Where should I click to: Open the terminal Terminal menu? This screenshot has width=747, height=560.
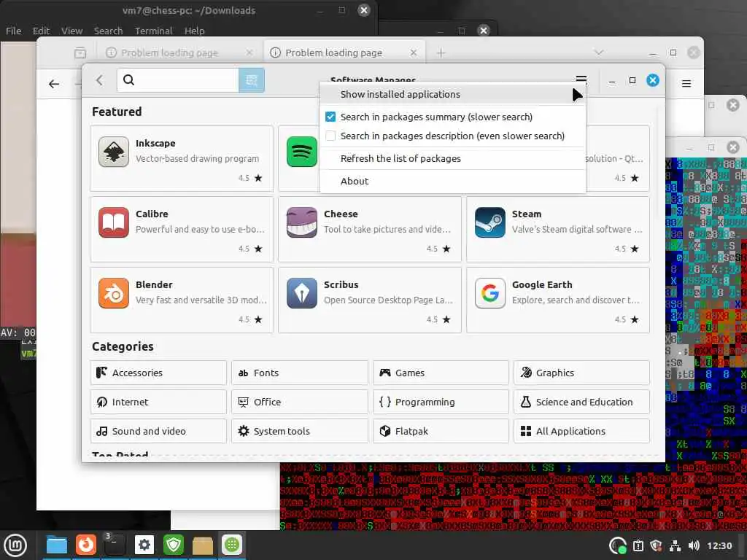153,31
